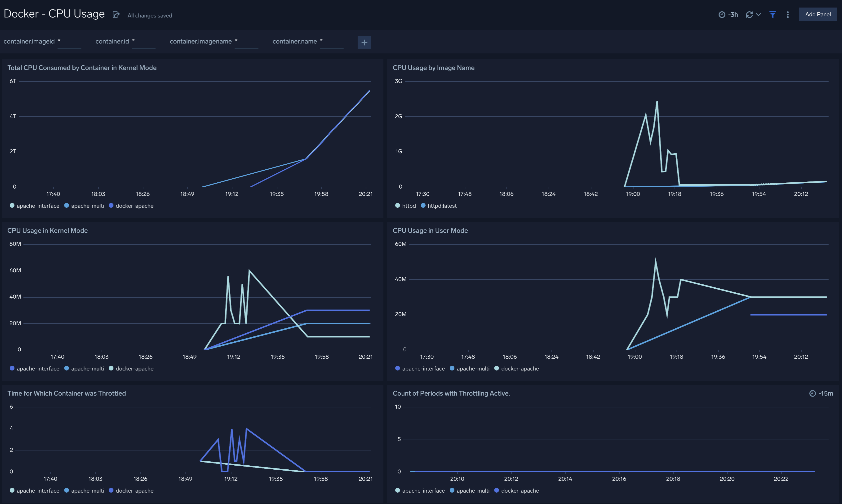Click the edit pencil icon for dashboard
842x504 pixels.
115,14
